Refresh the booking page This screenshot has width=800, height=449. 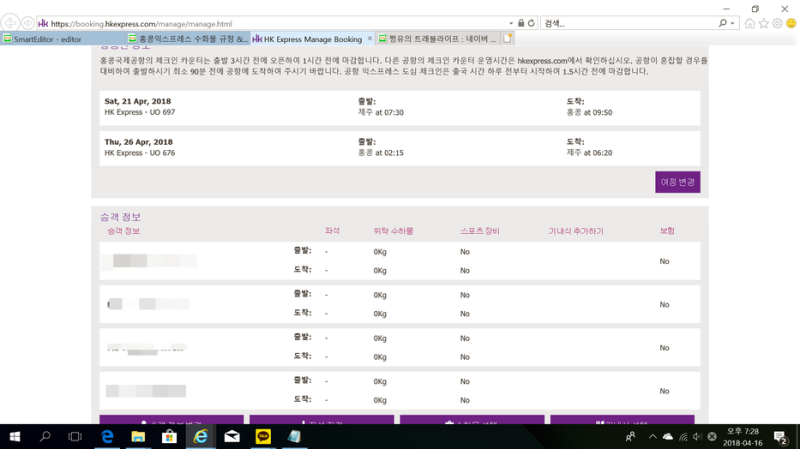(x=531, y=23)
